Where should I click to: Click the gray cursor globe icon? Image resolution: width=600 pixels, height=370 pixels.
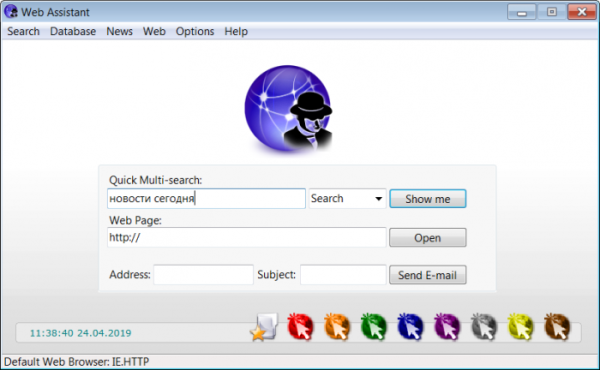click(x=484, y=326)
